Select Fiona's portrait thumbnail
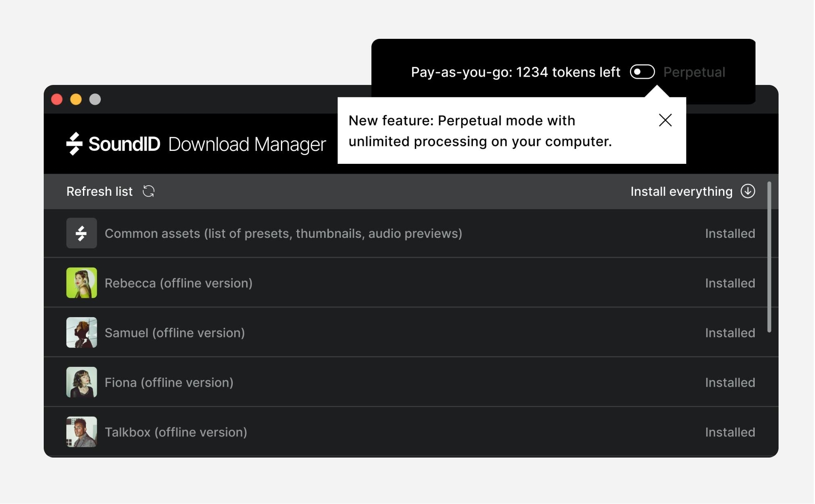 click(81, 382)
